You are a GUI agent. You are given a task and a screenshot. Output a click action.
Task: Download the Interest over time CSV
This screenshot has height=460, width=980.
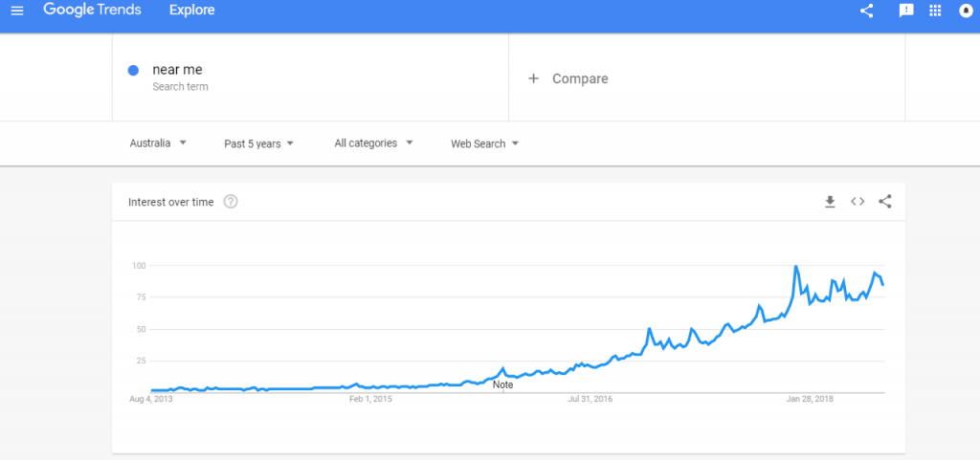point(830,202)
